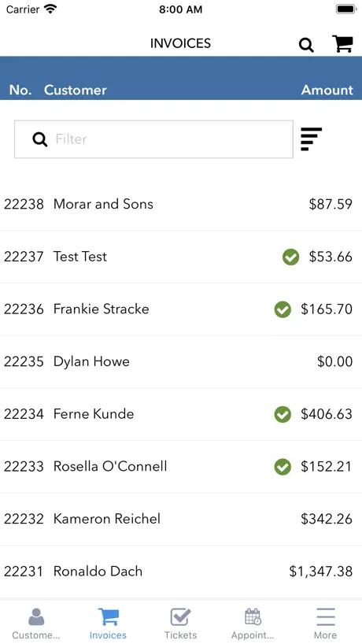Open the shopping cart icon in header
This screenshot has height=644, width=362.
click(342, 43)
